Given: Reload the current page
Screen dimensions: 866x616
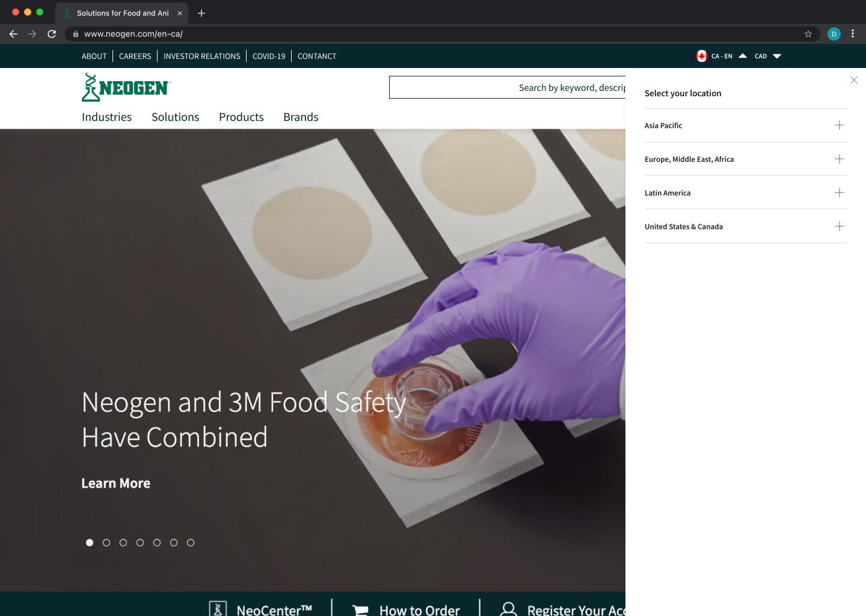Looking at the screenshot, I should 52,34.
